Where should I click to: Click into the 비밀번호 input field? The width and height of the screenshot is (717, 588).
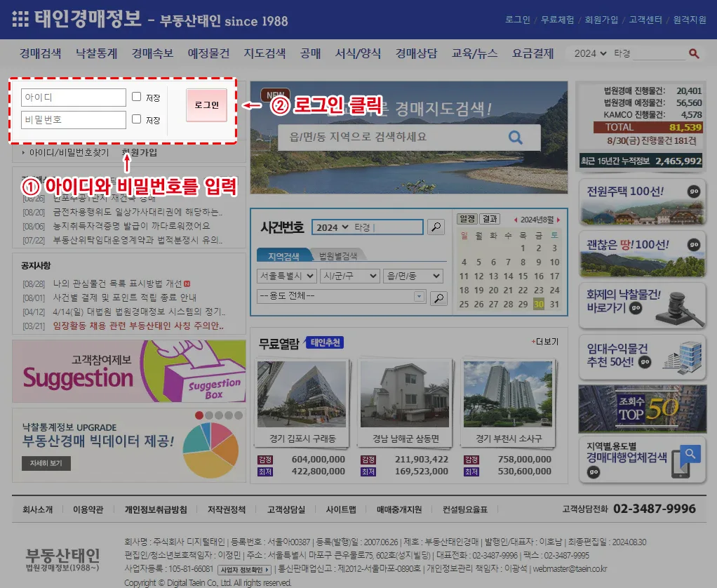pyautogui.click(x=73, y=120)
